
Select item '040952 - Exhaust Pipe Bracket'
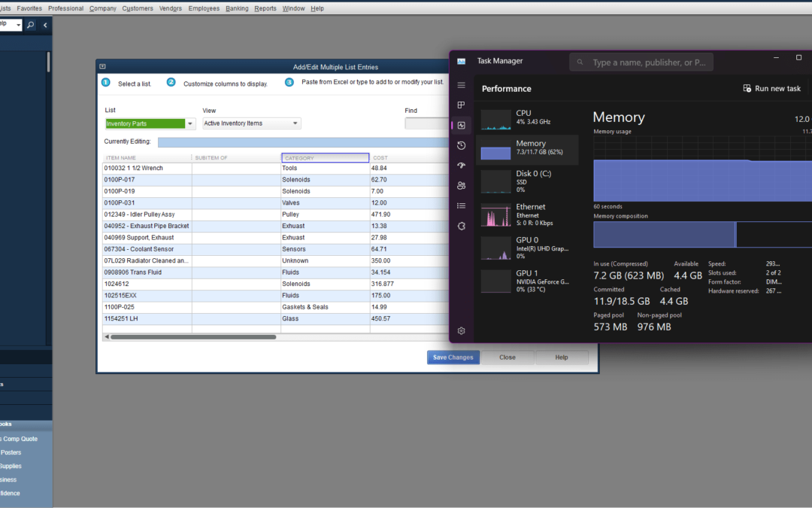[147, 226]
